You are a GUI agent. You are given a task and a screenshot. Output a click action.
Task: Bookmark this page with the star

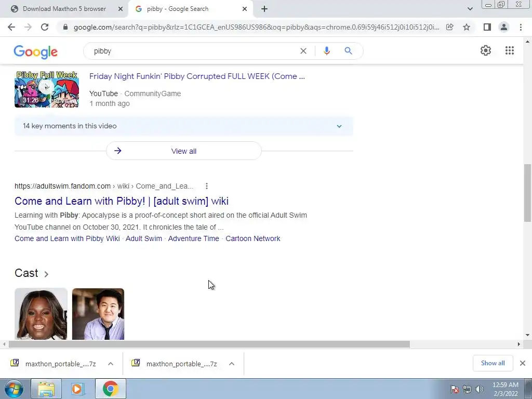(467, 27)
